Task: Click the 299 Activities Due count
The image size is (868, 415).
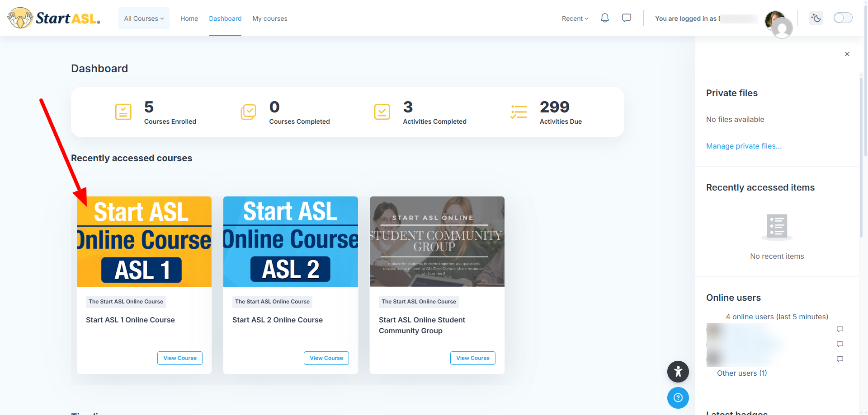Action: tap(555, 107)
